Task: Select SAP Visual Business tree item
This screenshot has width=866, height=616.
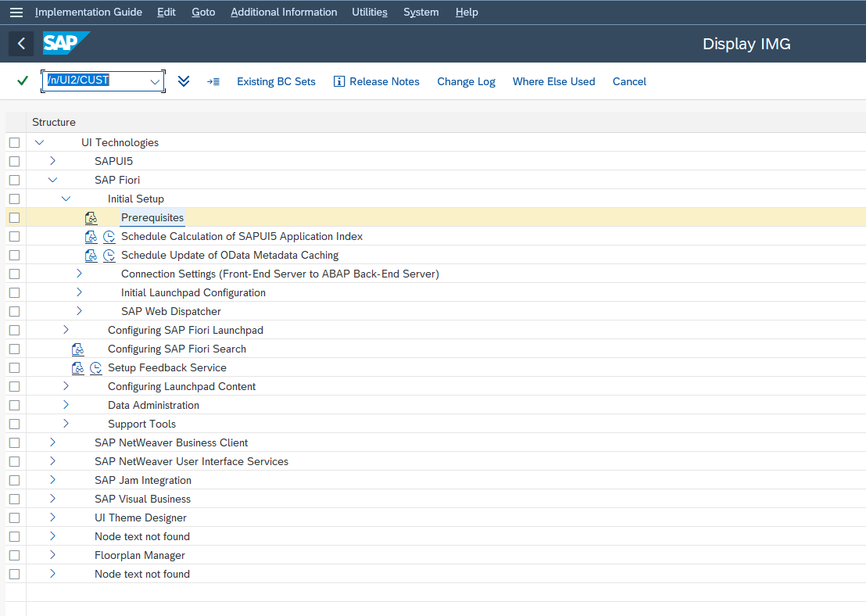Action: click(142, 500)
